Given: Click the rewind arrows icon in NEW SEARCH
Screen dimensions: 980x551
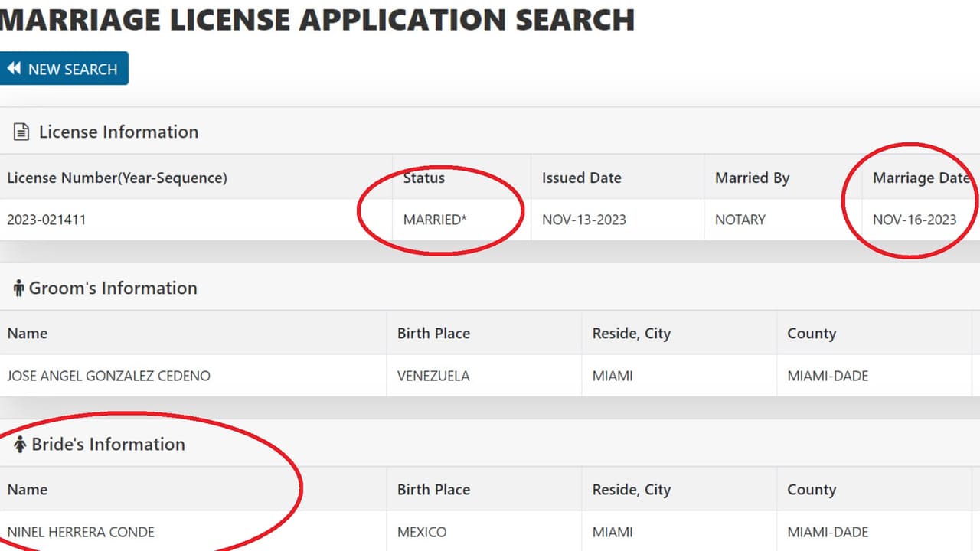Looking at the screenshot, I should pos(14,69).
